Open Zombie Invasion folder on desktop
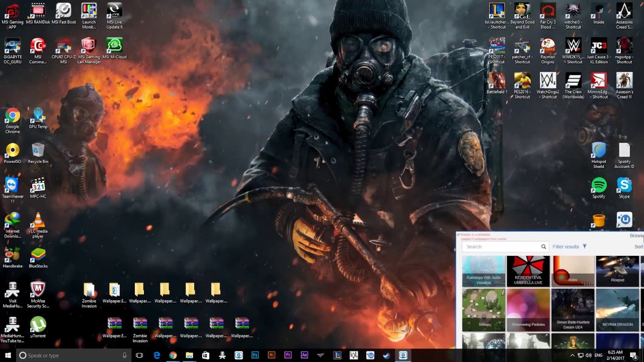 click(89, 295)
